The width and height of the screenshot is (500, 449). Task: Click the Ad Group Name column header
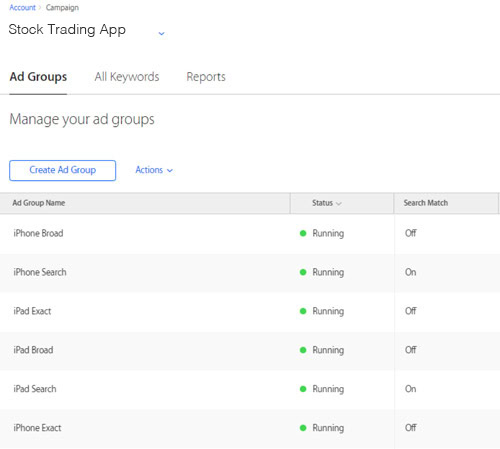point(39,203)
